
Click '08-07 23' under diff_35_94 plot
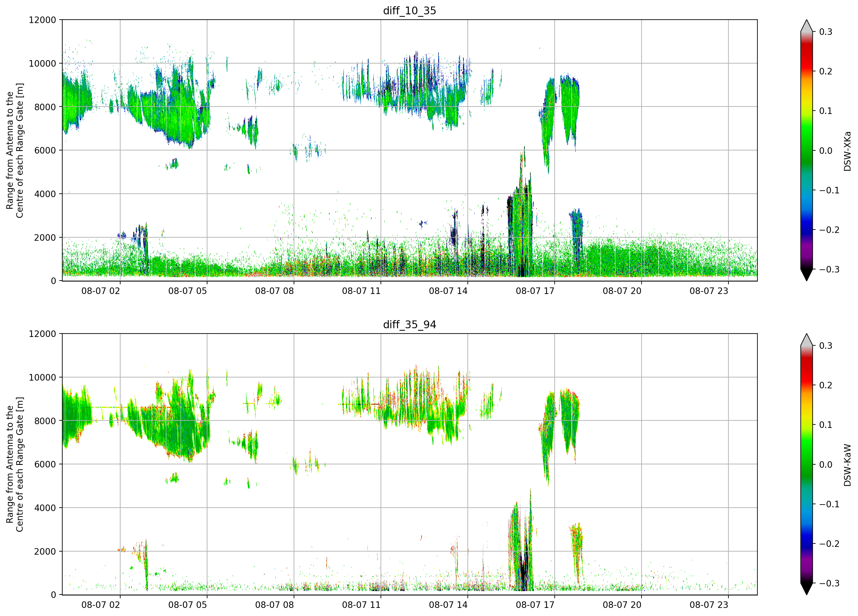[x=709, y=605]
